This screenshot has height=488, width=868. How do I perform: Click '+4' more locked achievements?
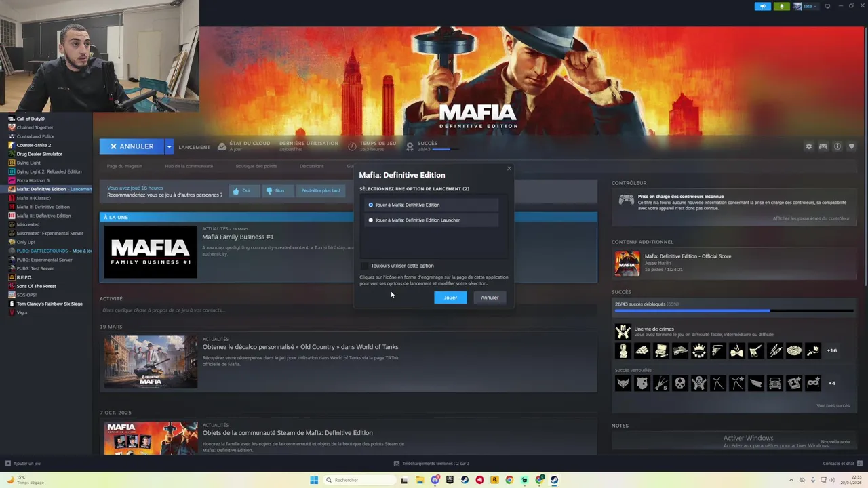pyautogui.click(x=831, y=383)
